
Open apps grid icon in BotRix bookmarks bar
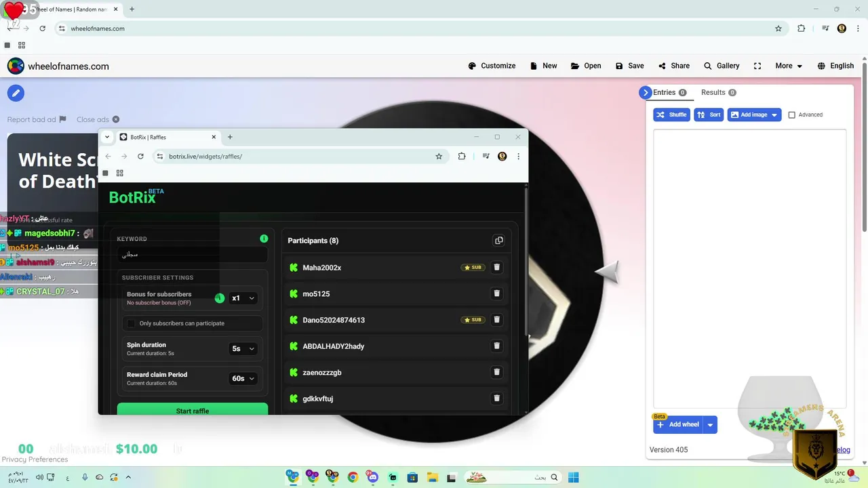pyautogui.click(x=119, y=173)
